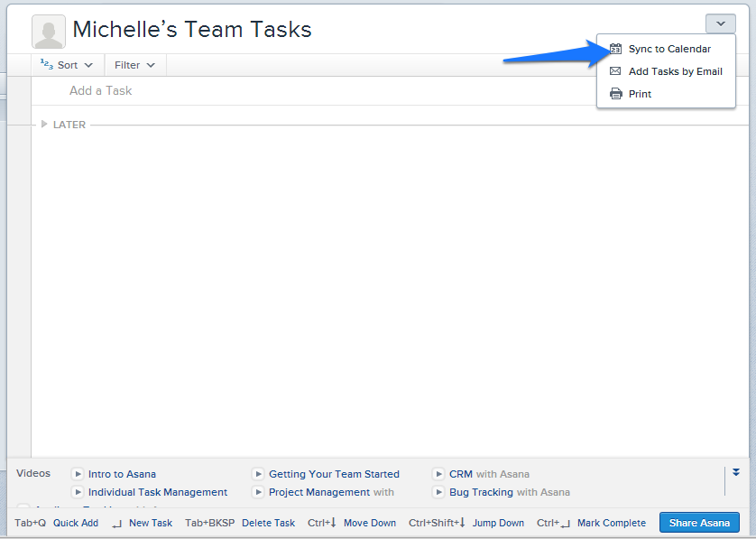Click the New Task shortcut label
The height and width of the screenshot is (539, 756).
[x=151, y=523]
